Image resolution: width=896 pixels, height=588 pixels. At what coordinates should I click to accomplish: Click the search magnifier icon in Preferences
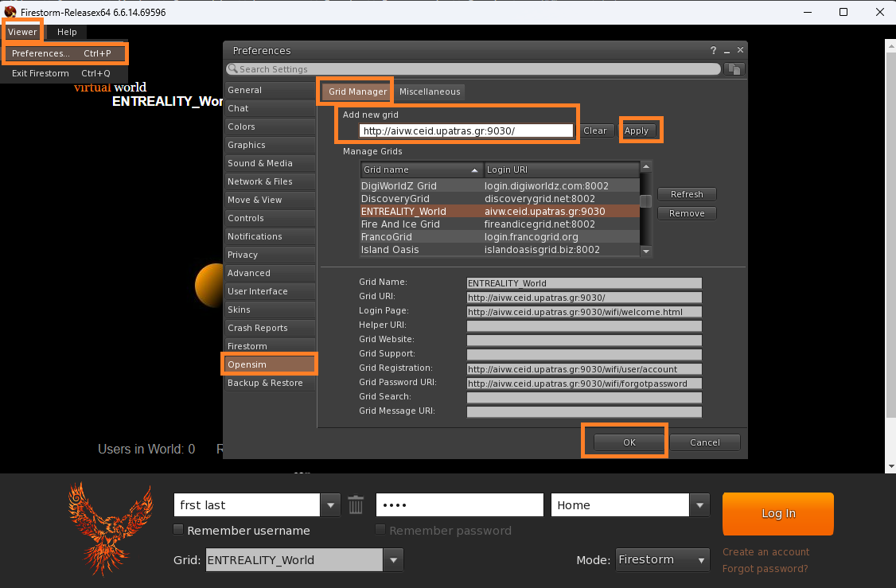click(232, 68)
